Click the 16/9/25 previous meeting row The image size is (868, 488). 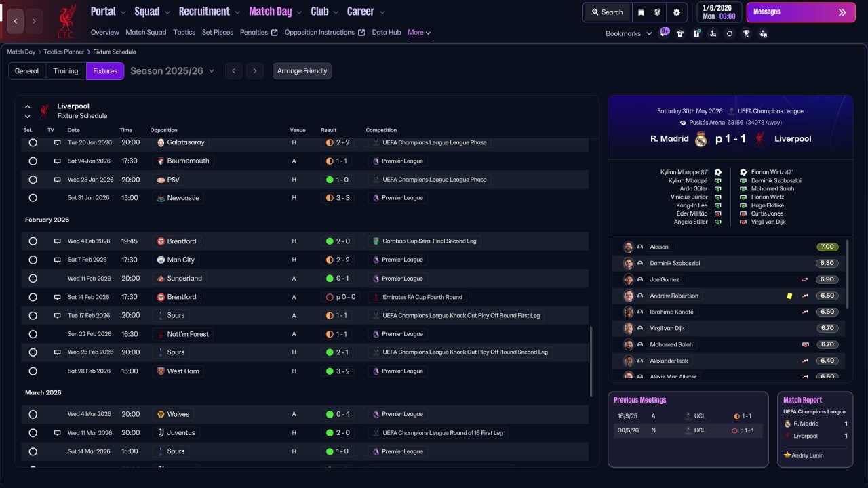688,416
